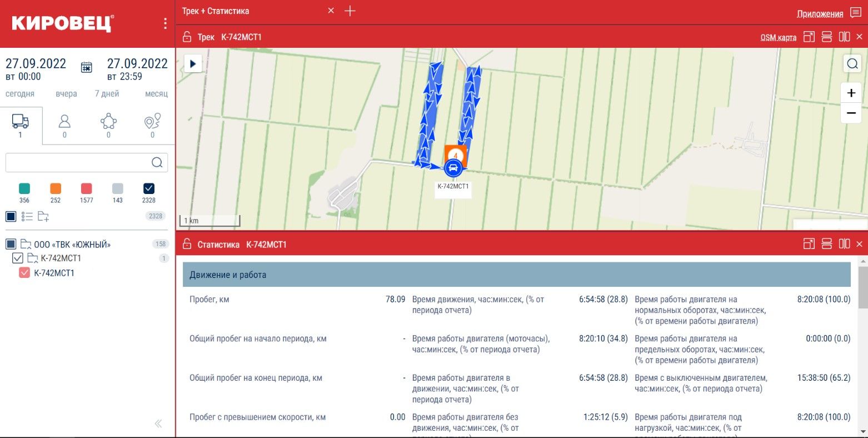The image size is (868, 438).
Task: Switch to the drivers tab with person icon
Action: point(64,126)
